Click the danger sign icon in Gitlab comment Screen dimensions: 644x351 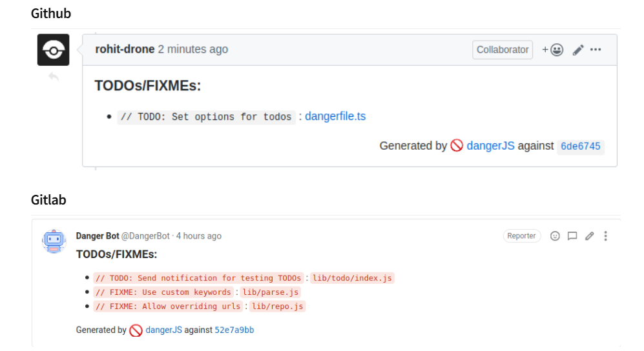click(136, 330)
